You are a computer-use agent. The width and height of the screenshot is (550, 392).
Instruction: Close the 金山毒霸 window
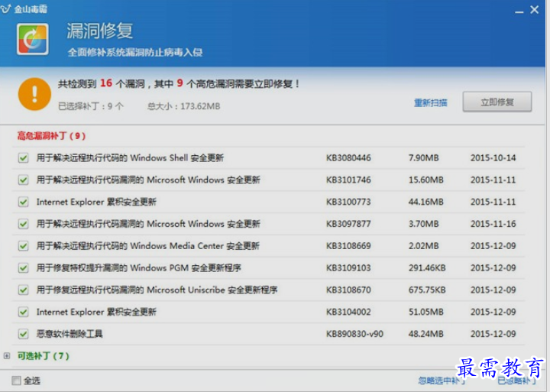click(x=534, y=9)
